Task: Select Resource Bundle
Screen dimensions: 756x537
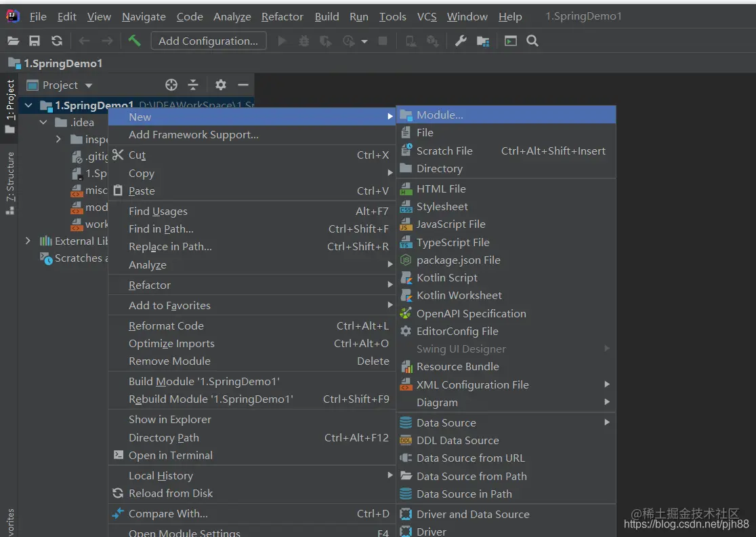Action: click(506, 367)
